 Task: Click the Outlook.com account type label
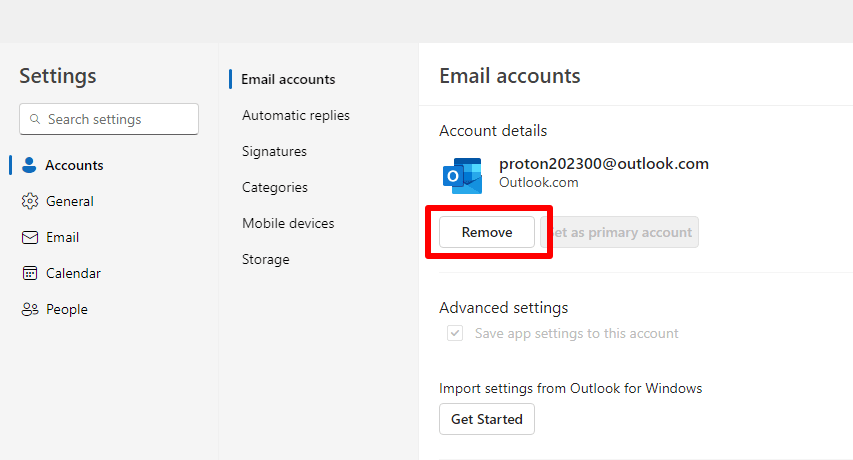[539, 182]
